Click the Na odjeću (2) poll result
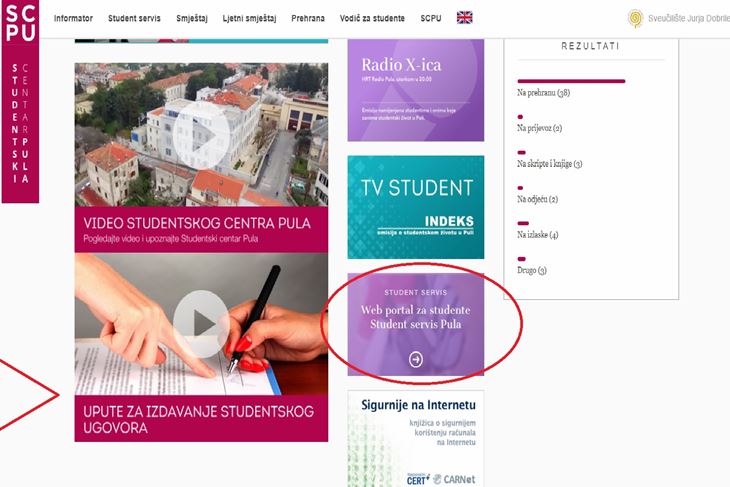Screen dimensions: 730x487 [537, 199]
